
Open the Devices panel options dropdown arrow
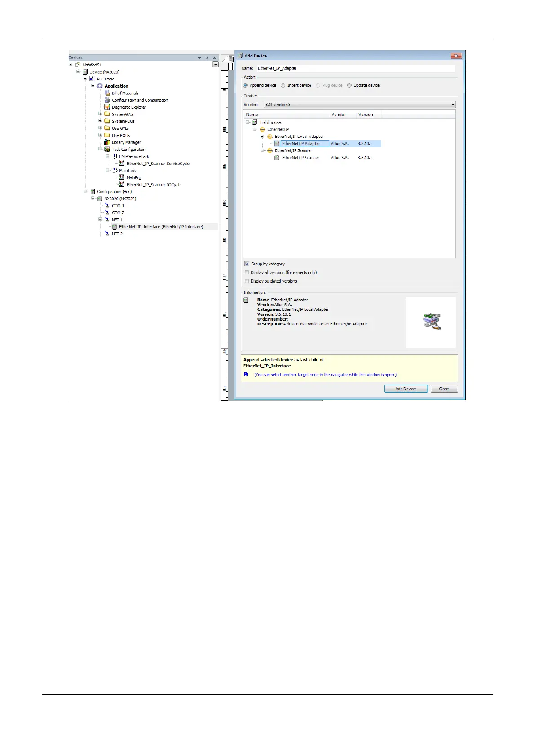(199, 58)
